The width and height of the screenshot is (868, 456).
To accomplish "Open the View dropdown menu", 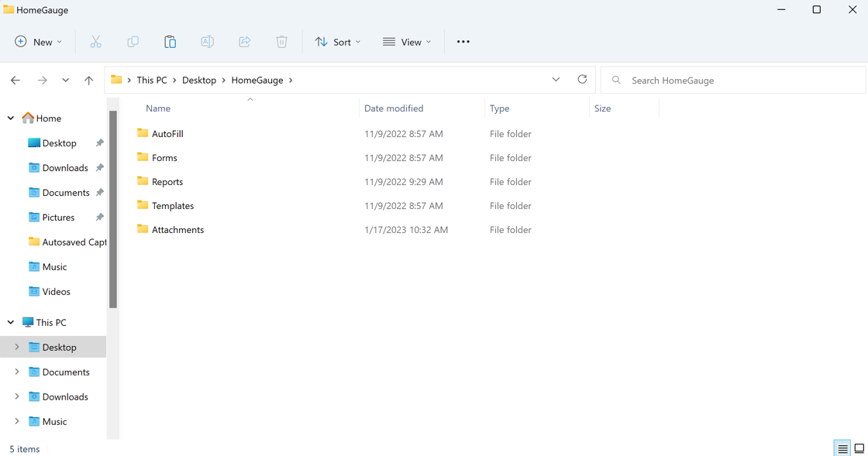I will (407, 42).
